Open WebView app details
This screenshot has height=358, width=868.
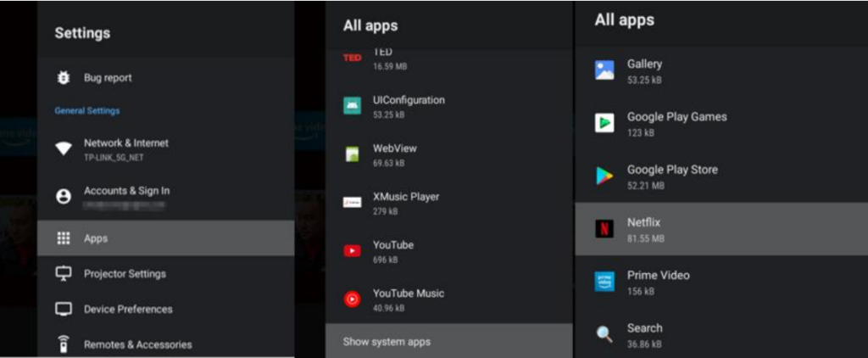(x=449, y=154)
